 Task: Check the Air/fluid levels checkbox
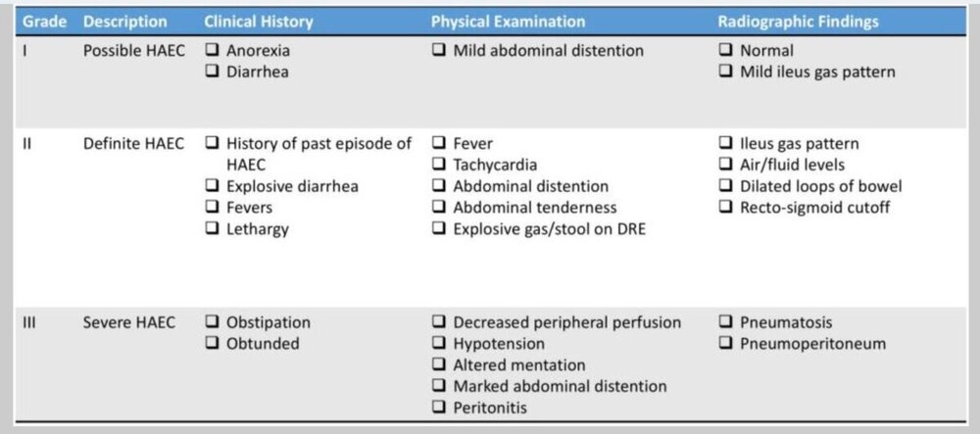tap(726, 165)
